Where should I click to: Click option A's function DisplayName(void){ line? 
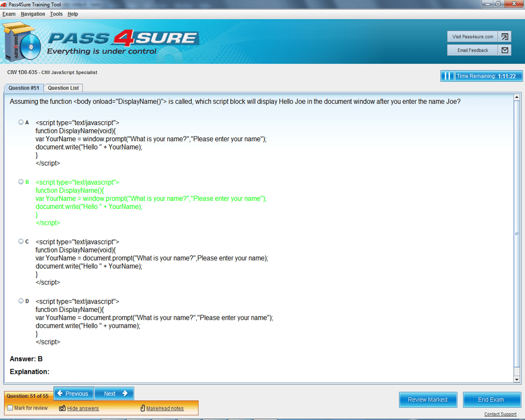(x=76, y=131)
